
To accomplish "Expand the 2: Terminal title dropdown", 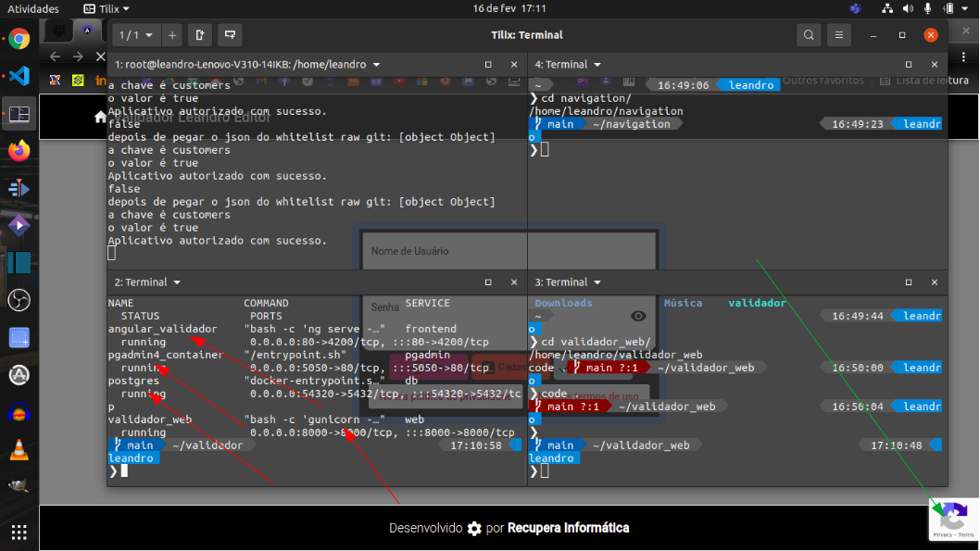I will click(177, 282).
